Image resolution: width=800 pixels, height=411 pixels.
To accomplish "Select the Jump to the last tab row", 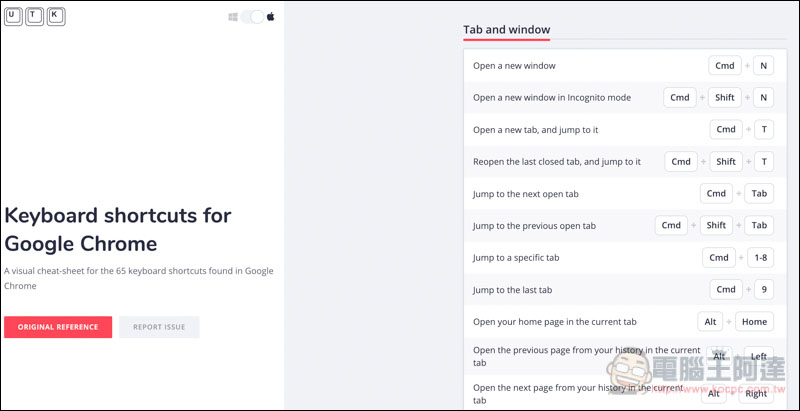I will [625, 290].
